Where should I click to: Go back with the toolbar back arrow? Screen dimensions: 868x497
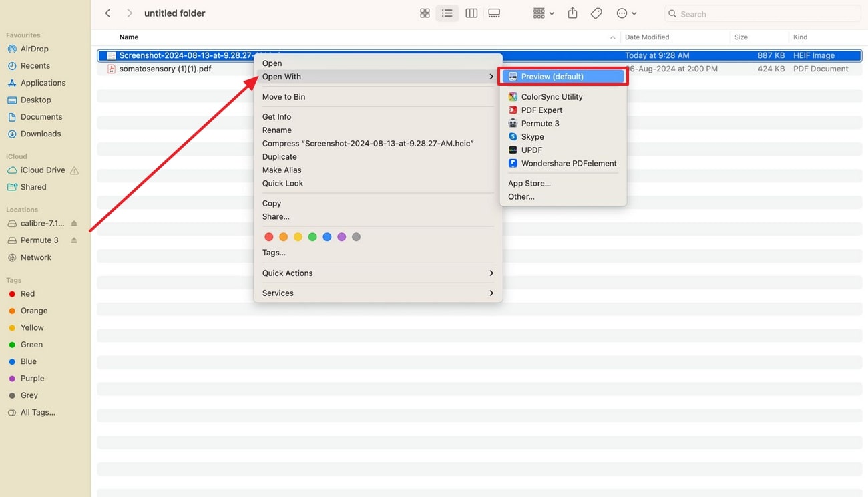(108, 13)
